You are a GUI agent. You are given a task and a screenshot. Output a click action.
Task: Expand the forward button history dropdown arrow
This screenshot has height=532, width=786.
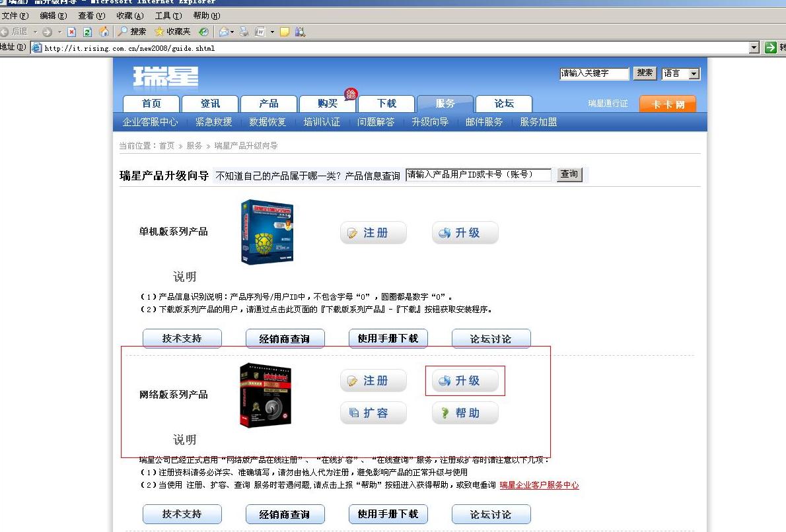59,32
